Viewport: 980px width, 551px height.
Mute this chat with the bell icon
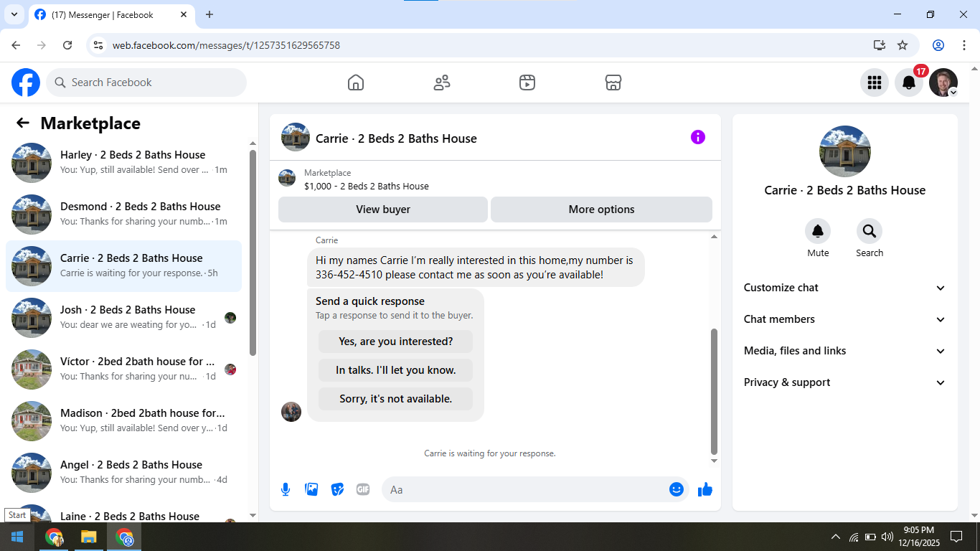(818, 231)
